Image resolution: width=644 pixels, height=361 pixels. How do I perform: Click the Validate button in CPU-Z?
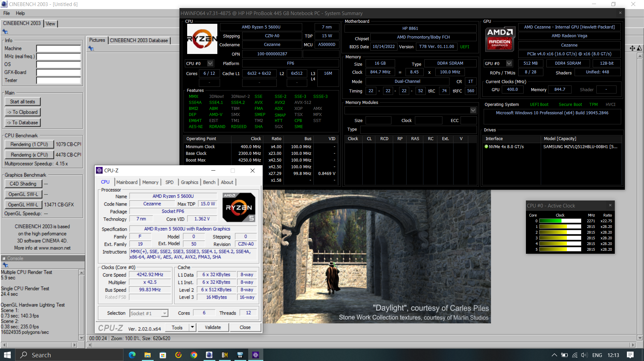pyautogui.click(x=213, y=327)
